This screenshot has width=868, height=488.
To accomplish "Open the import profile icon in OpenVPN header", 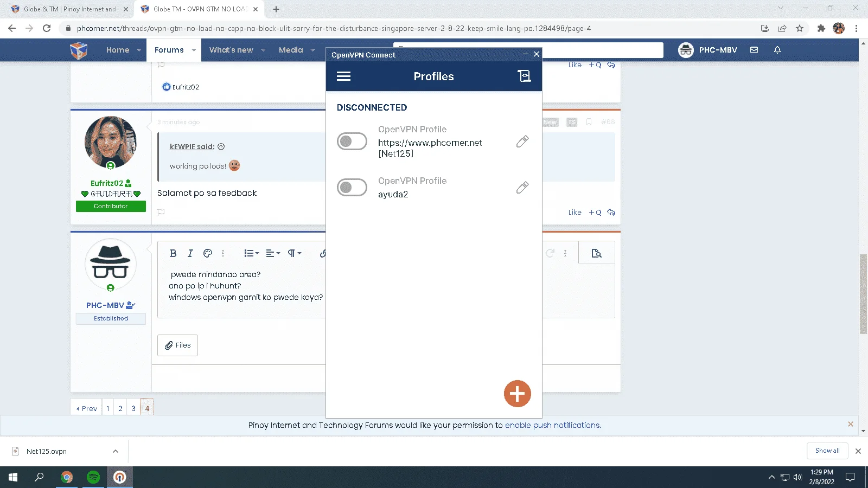I will 524,76.
